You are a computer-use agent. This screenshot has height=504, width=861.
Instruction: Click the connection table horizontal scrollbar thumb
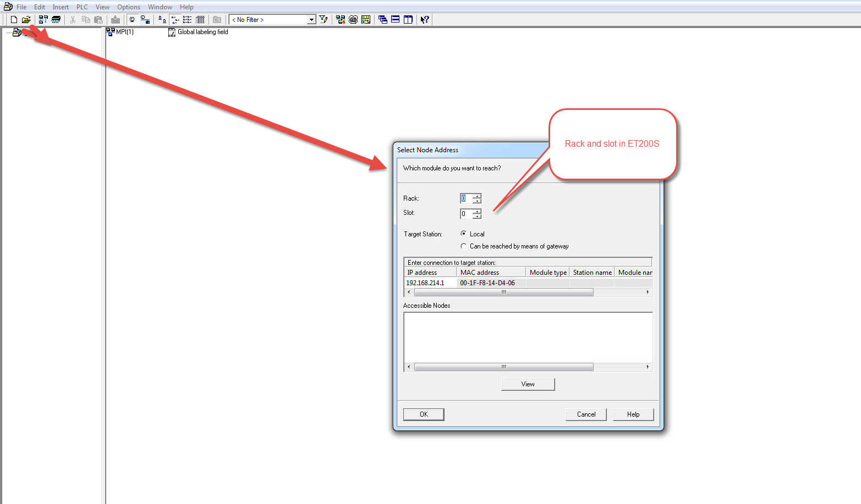503,292
